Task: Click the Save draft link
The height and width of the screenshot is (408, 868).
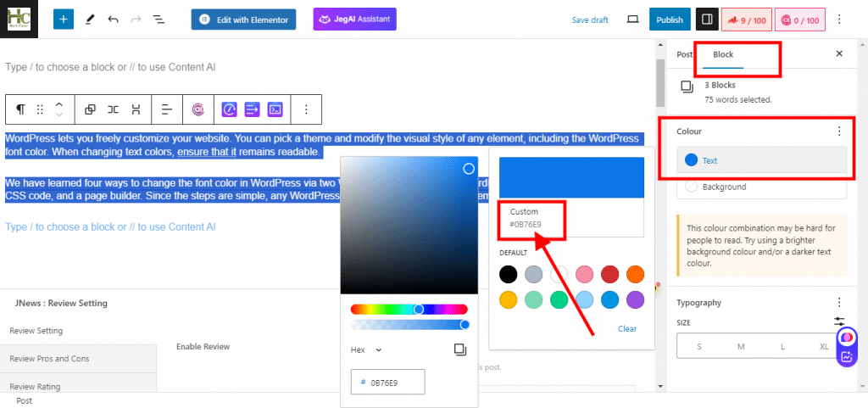Action: (590, 20)
